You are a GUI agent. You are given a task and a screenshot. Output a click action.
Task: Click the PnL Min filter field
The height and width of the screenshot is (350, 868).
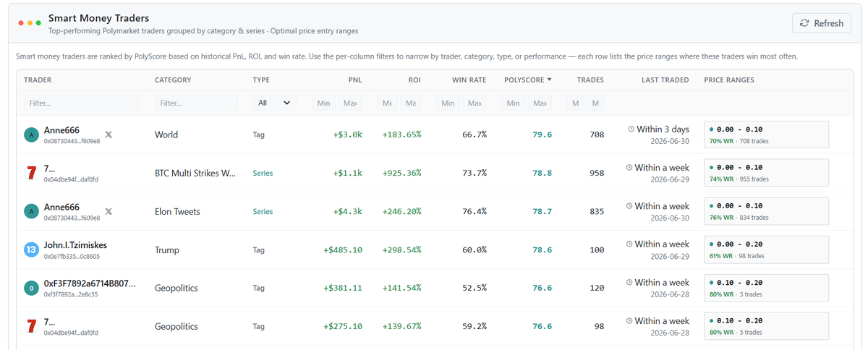click(323, 103)
